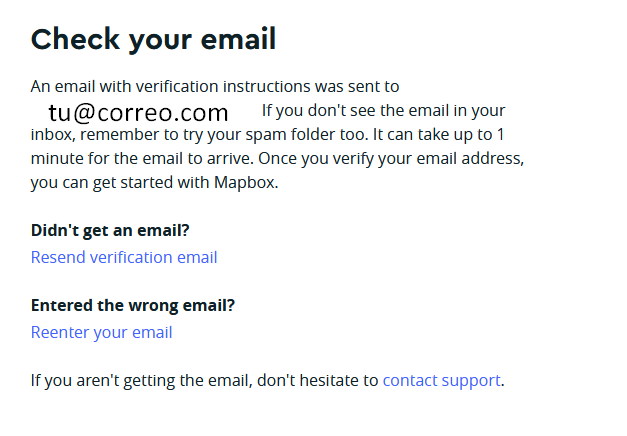This screenshot has width=627, height=436.
Task: Click the Check your email heading
Action: tap(153, 39)
